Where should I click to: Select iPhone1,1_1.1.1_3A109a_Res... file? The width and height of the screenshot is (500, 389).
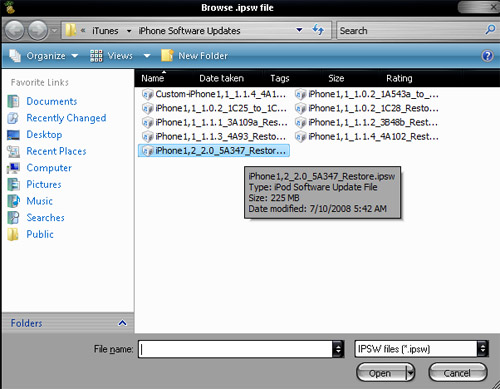click(214, 123)
